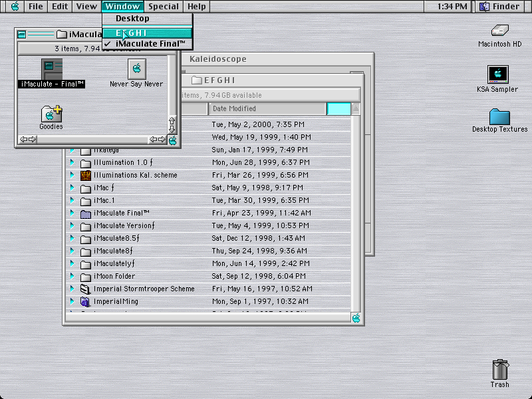Click the date Mon, Sep 1, 1997, 10:32 AM

pos(260,301)
